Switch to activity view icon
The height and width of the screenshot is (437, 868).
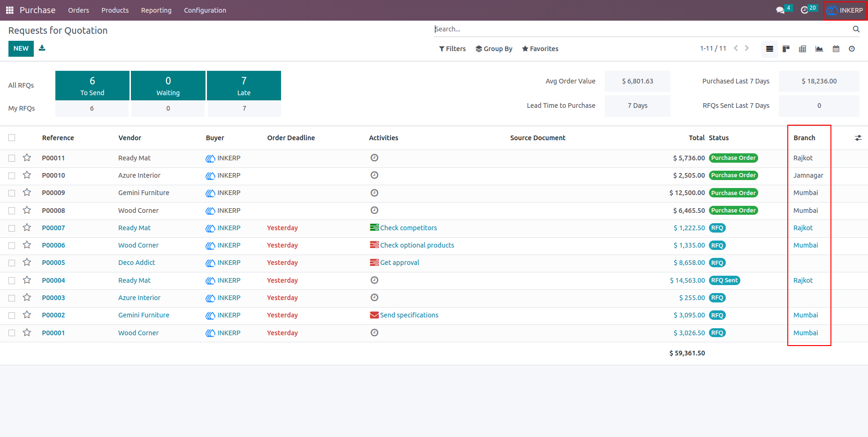coord(852,49)
